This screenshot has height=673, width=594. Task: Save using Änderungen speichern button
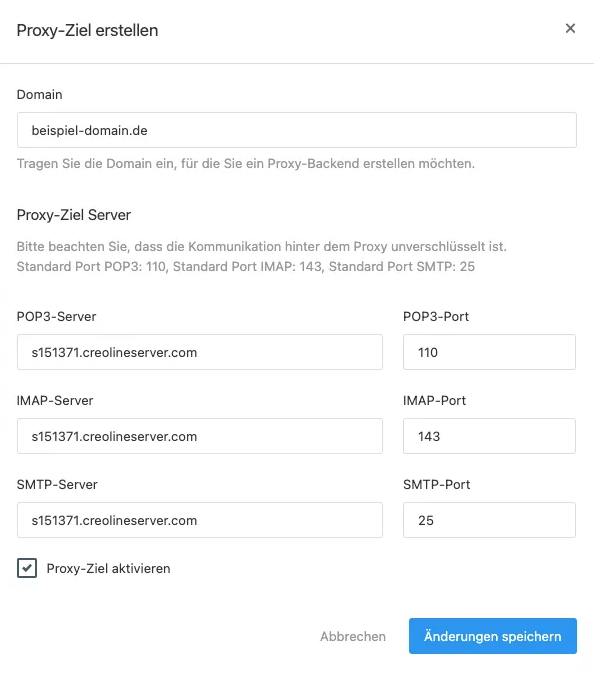pyautogui.click(x=493, y=636)
